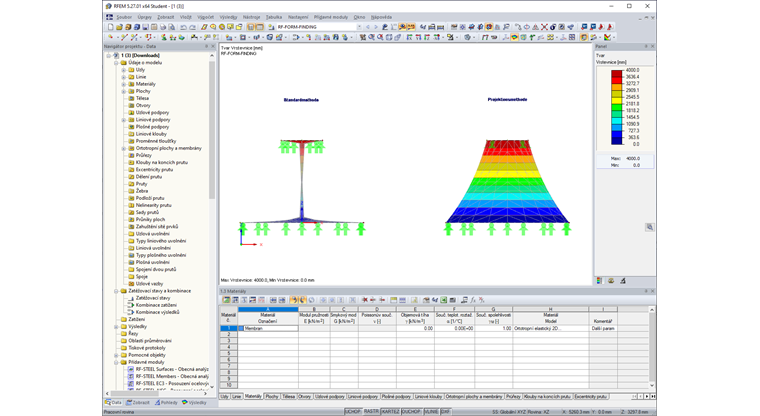Toggle KARTEZ mode in status bar
Viewport: 760px width, 416px height.
click(390, 412)
